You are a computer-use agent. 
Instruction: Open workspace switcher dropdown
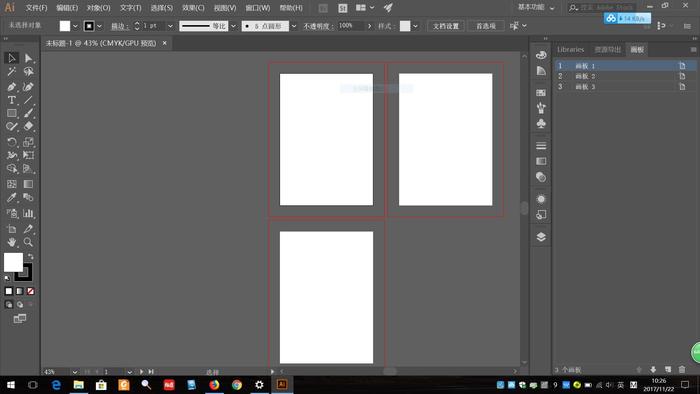[x=537, y=8]
